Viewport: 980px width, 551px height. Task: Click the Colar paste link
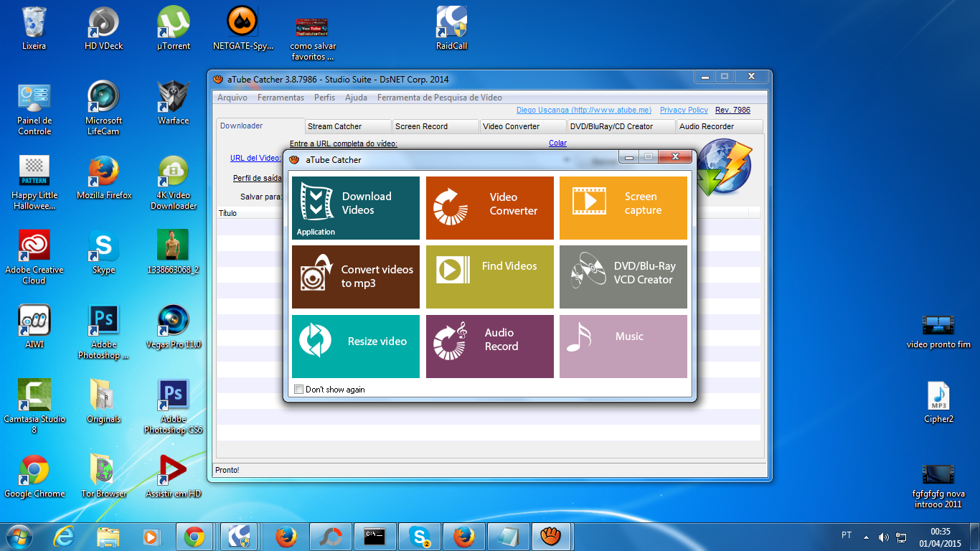(557, 143)
